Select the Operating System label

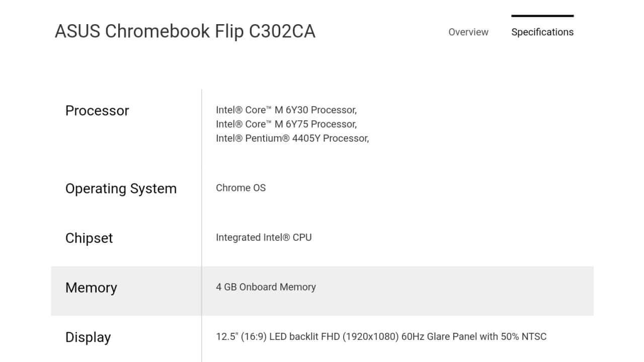tap(121, 189)
